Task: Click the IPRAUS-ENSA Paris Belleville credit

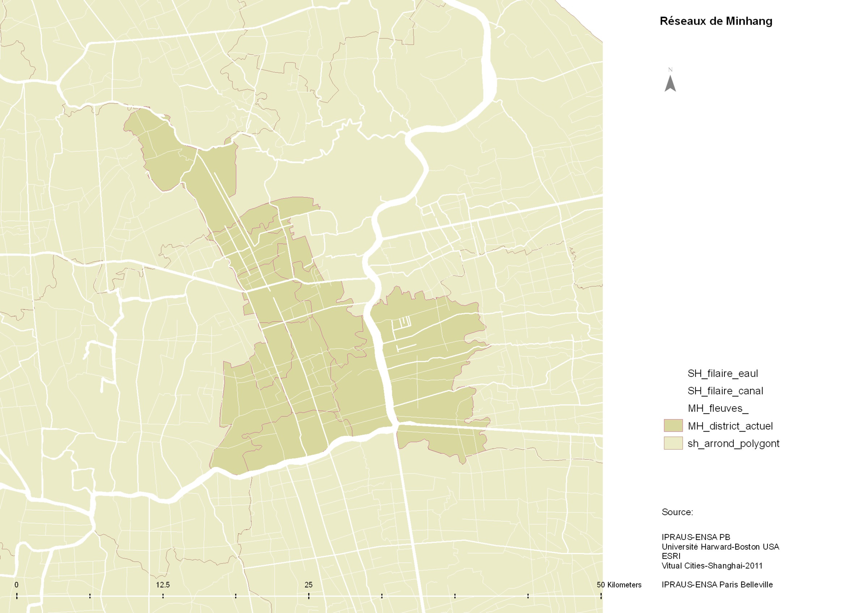Action: pyautogui.click(x=717, y=585)
